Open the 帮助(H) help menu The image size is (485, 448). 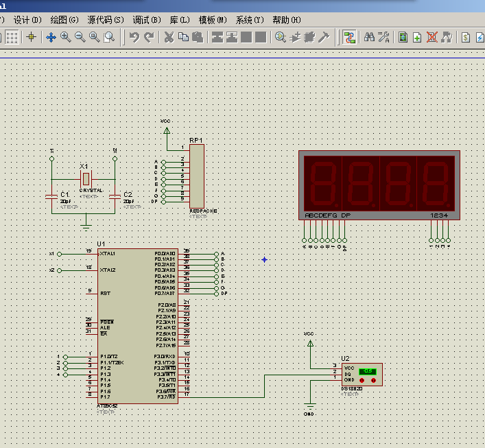287,20
